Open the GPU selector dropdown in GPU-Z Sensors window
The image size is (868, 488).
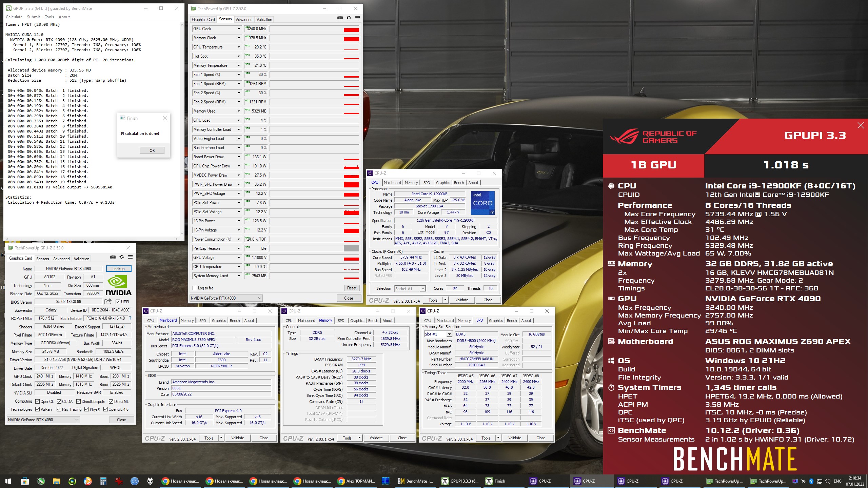(226, 298)
